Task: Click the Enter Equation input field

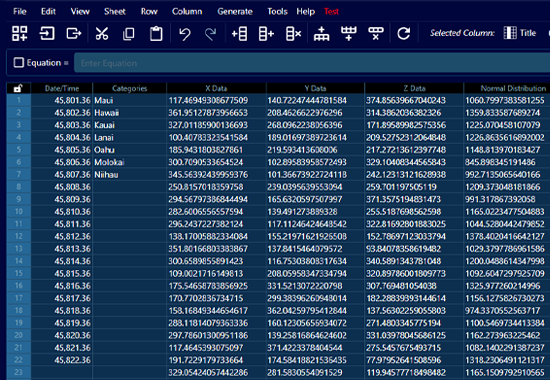Action: [x=311, y=63]
